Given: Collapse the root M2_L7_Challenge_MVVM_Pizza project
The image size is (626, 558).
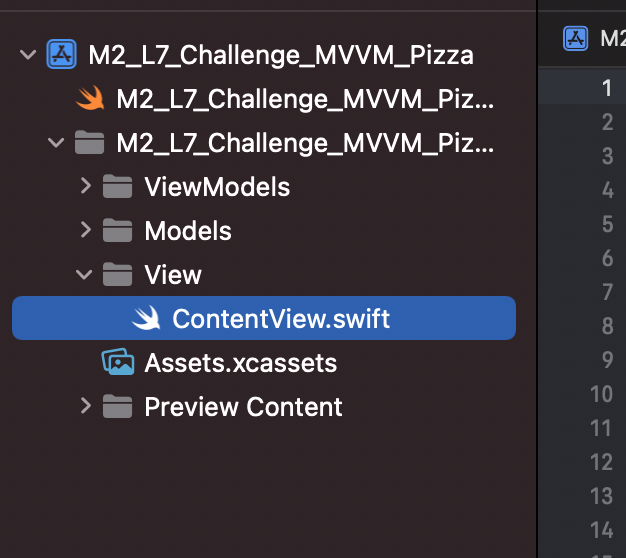Looking at the screenshot, I should pos(28,54).
